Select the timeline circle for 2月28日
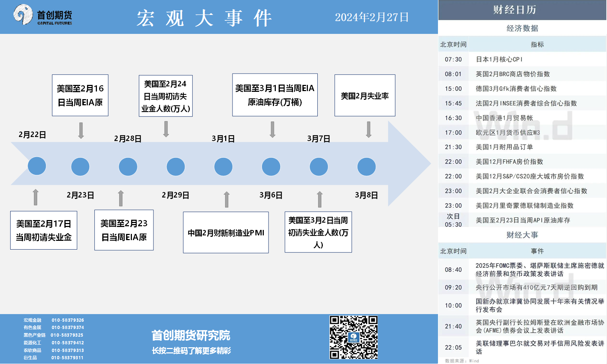The height and width of the screenshot is (364, 607). click(x=128, y=167)
